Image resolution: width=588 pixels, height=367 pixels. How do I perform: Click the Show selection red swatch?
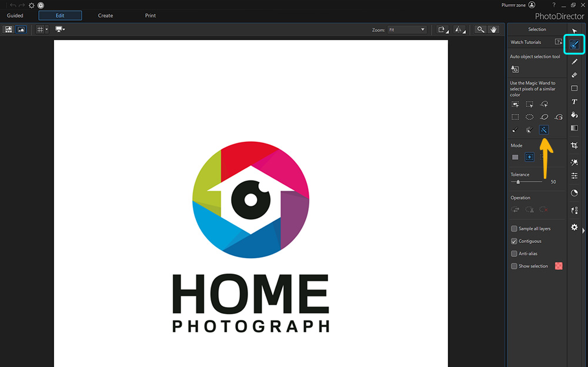click(559, 266)
